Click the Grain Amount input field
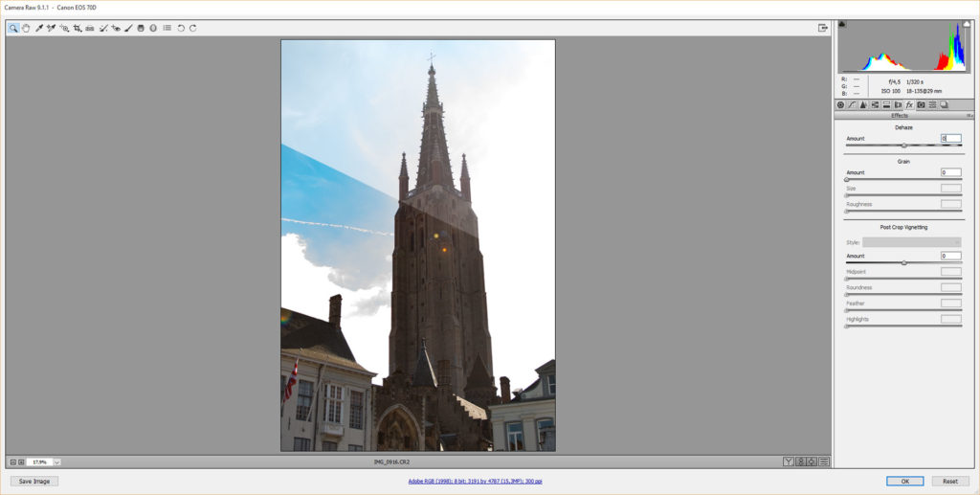This screenshot has width=980, height=495. (x=951, y=172)
